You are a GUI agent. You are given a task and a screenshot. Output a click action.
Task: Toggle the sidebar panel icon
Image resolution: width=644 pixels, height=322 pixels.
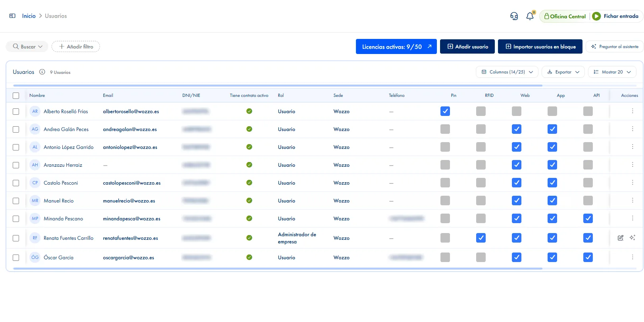(x=12, y=16)
